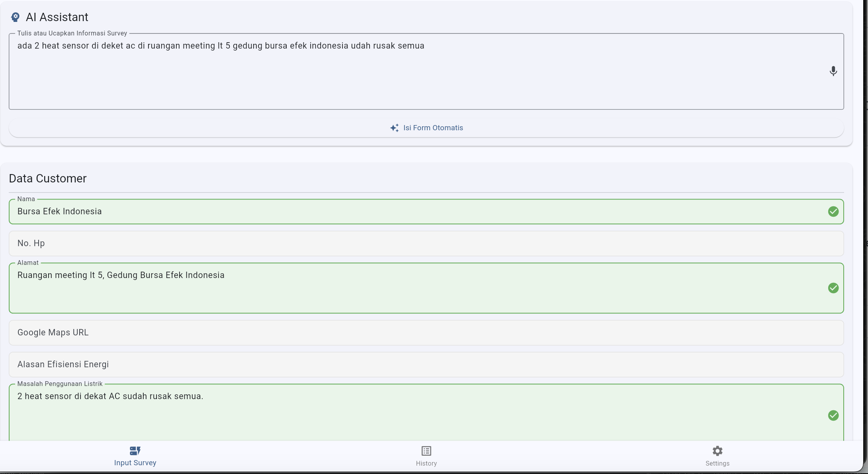
Task: Click the checkmark in Masalah Penggunaan Listrik field
Action: [833, 415]
